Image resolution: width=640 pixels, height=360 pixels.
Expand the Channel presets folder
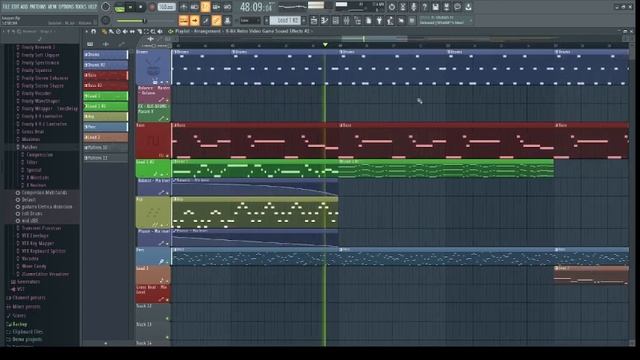26,298
